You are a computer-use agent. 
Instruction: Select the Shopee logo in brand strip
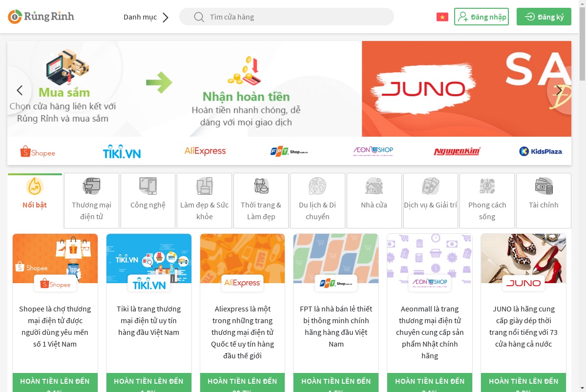[38, 152]
